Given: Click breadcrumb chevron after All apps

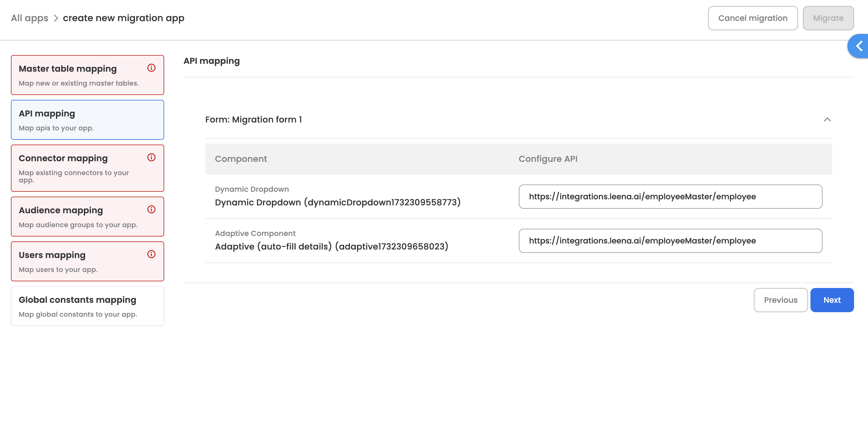Looking at the screenshot, I should [56, 18].
